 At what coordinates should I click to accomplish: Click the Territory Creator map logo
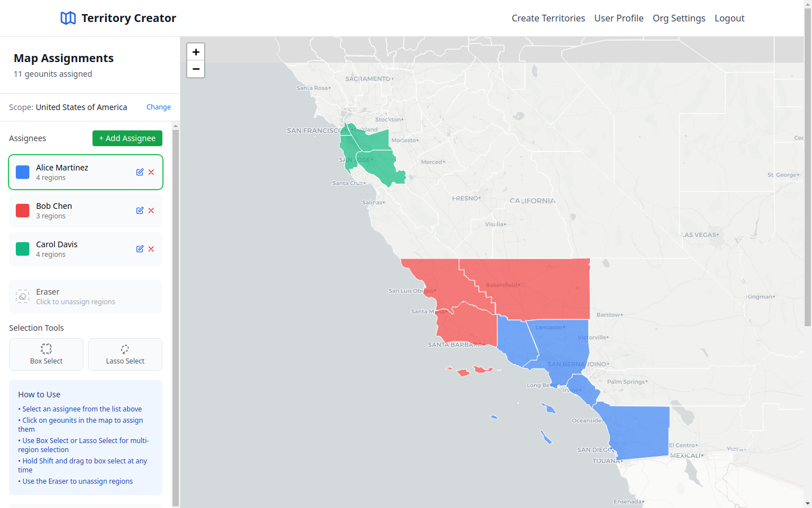pyautogui.click(x=68, y=18)
